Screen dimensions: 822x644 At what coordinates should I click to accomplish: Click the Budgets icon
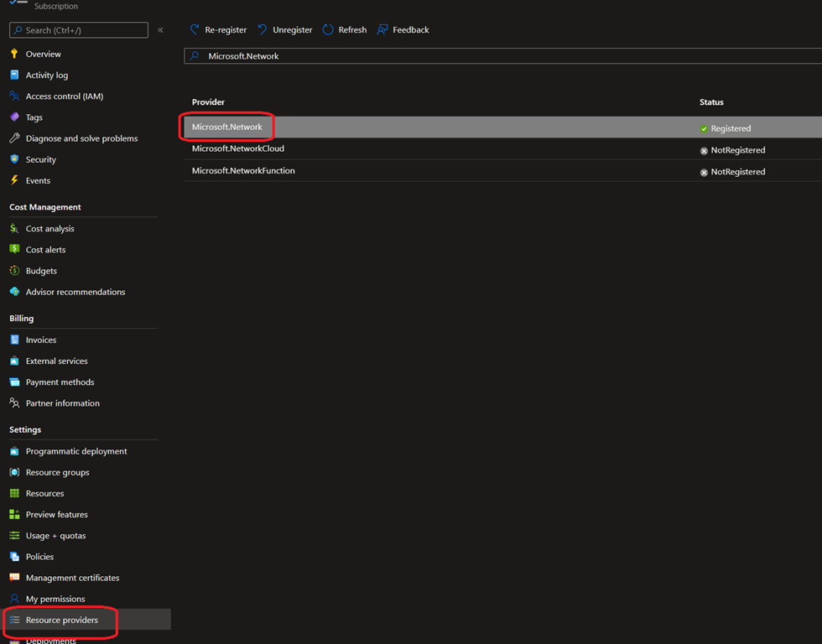tap(14, 271)
